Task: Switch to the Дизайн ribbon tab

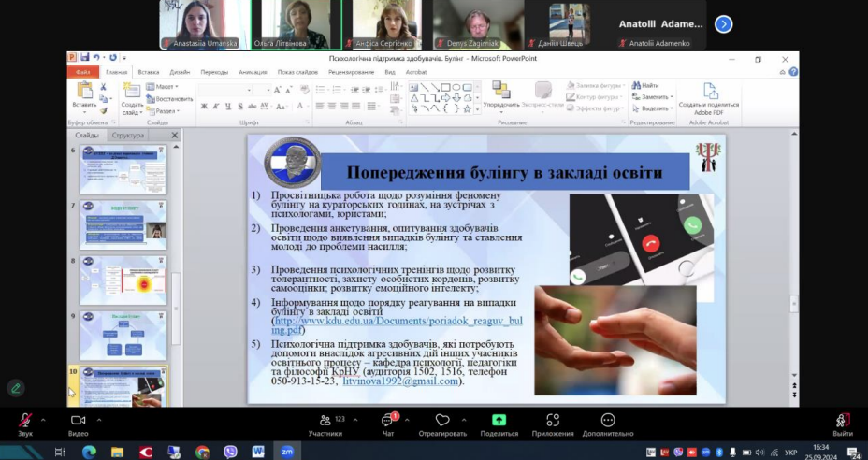Action: pyautogui.click(x=180, y=72)
